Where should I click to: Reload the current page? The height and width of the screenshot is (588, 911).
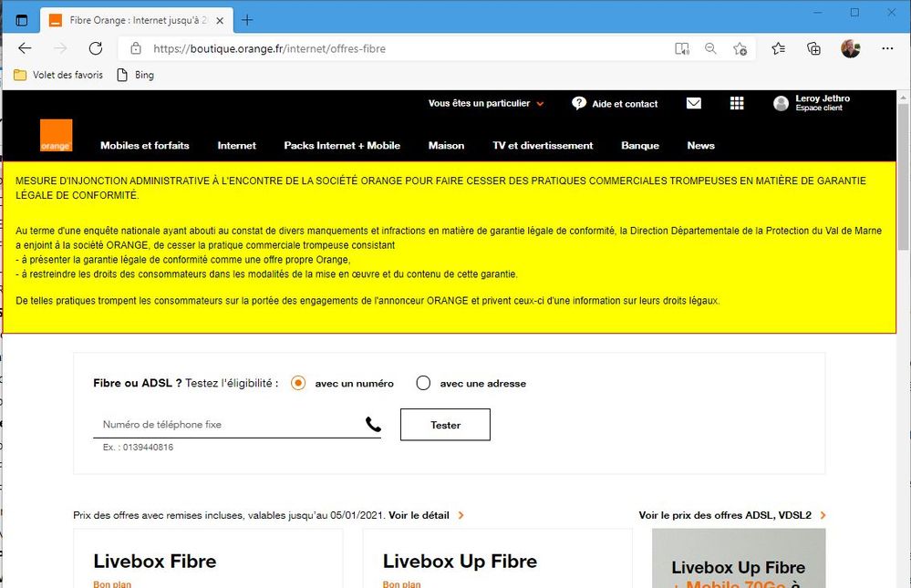click(x=96, y=49)
